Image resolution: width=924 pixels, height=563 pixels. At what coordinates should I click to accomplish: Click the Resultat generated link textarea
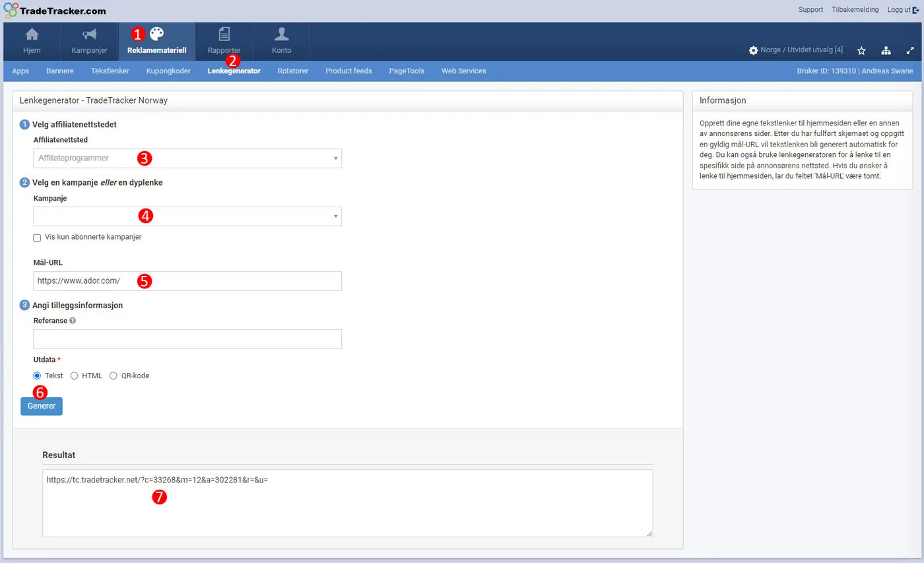[x=348, y=504]
